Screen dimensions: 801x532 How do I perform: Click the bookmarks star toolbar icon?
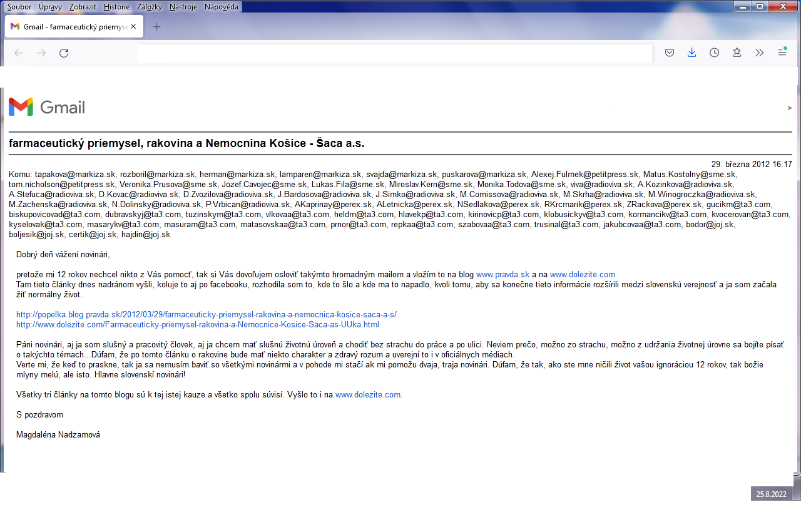[737, 53]
